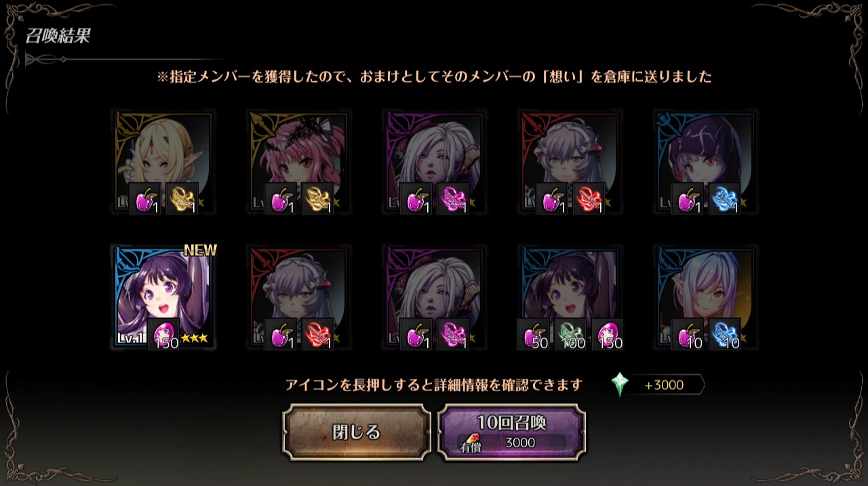This screenshot has height=486, width=868.
Task: Tap magenta wing fragment icon in top row
Action: tap(453, 199)
